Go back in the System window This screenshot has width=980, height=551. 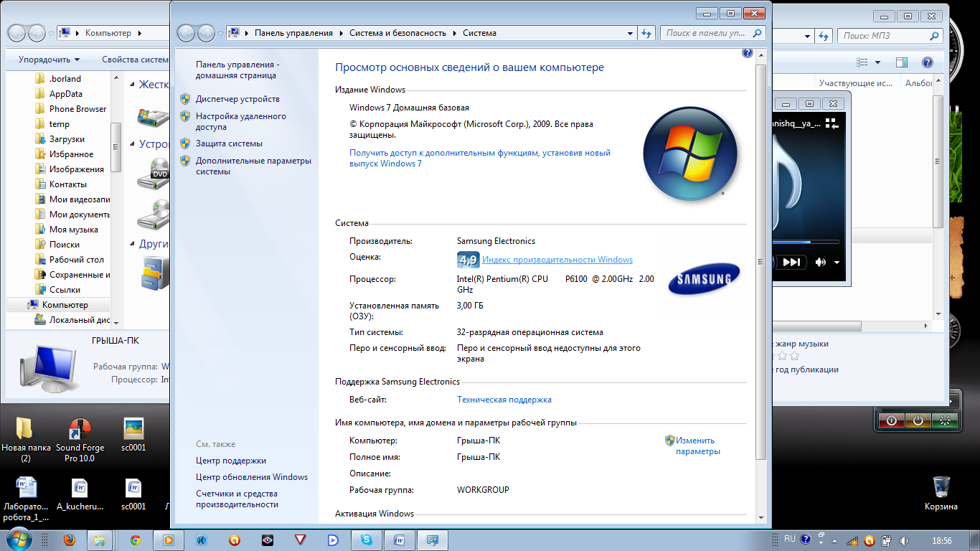point(186,33)
